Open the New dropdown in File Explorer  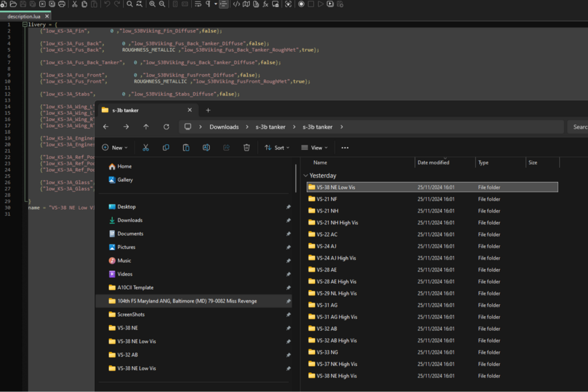115,148
